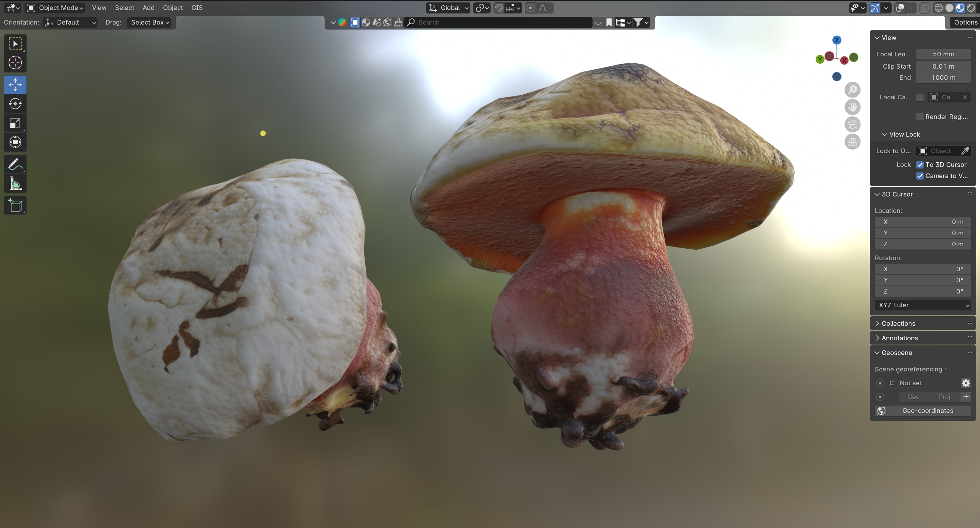Open the Add menu
The width and height of the screenshot is (980, 528).
click(x=148, y=8)
